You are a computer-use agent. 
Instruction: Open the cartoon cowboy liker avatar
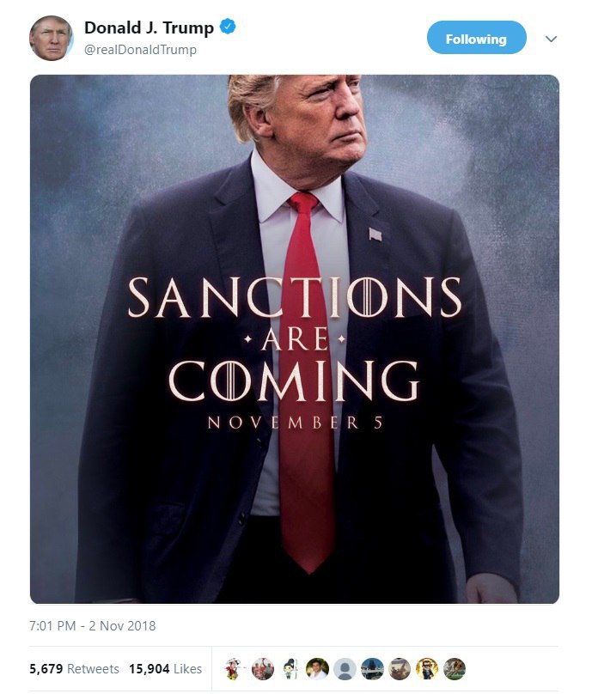click(234, 669)
